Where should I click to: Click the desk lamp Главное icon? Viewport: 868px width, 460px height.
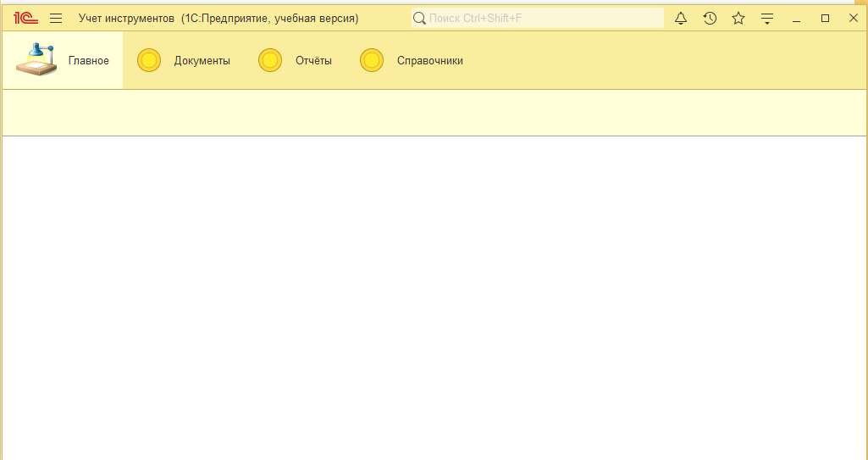click(36, 58)
